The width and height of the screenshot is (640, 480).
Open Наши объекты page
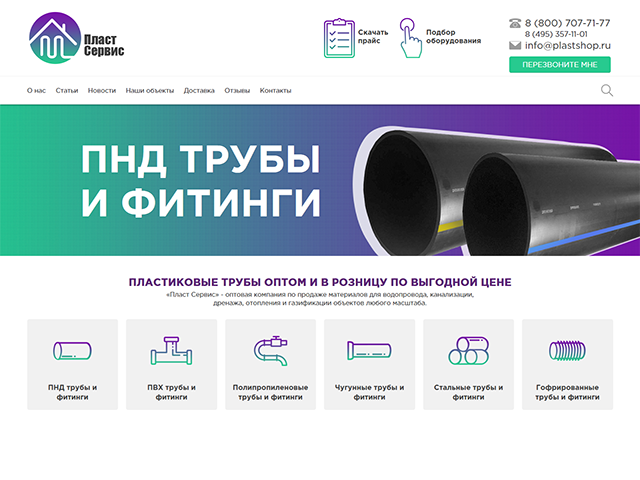tap(150, 91)
